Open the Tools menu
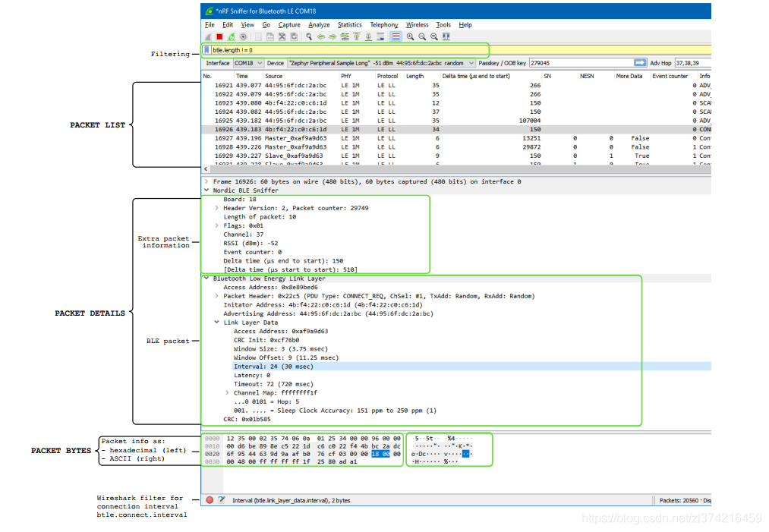 [x=443, y=25]
